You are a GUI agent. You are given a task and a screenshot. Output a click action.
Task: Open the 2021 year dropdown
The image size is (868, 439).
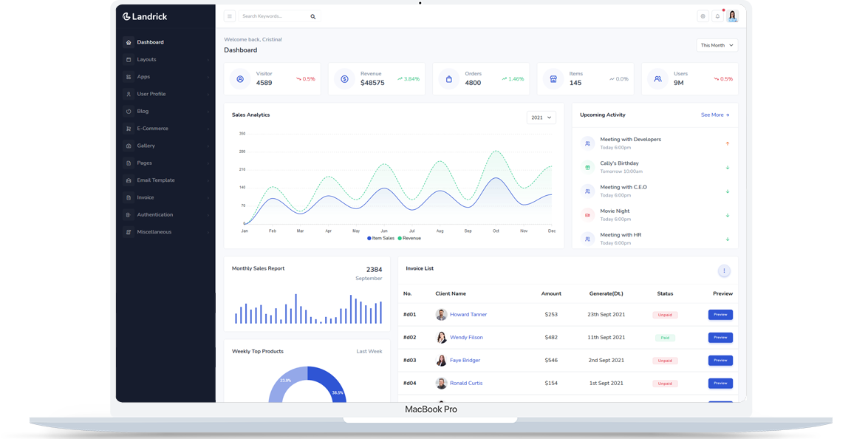point(541,118)
